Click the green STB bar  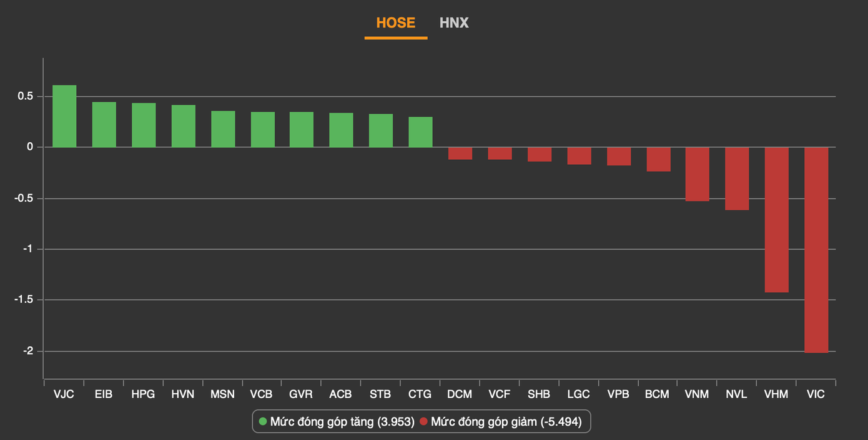click(381, 130)
